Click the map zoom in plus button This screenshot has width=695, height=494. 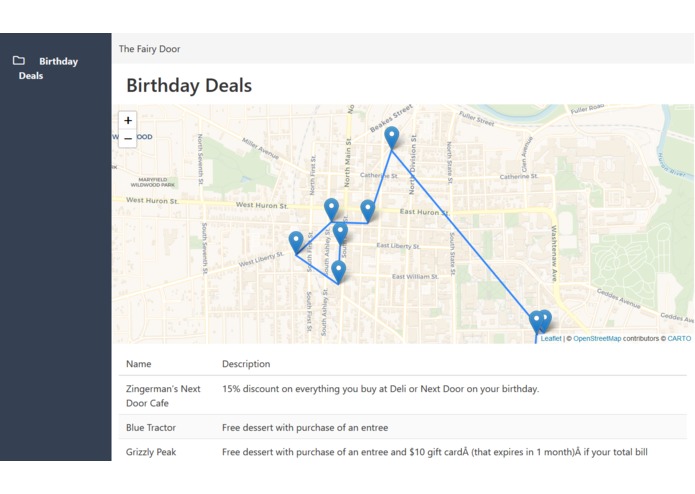[128, 120]
